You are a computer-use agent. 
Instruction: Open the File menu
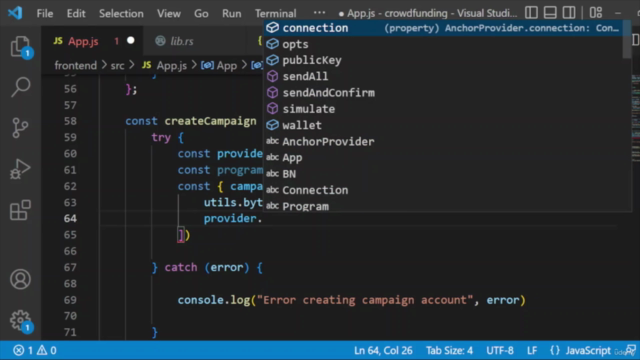(44, 13)
